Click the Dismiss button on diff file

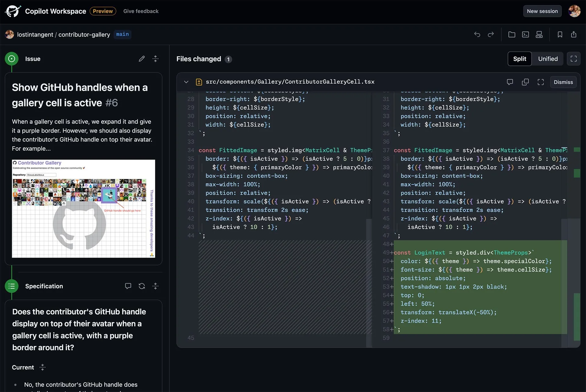click(563, 82)
